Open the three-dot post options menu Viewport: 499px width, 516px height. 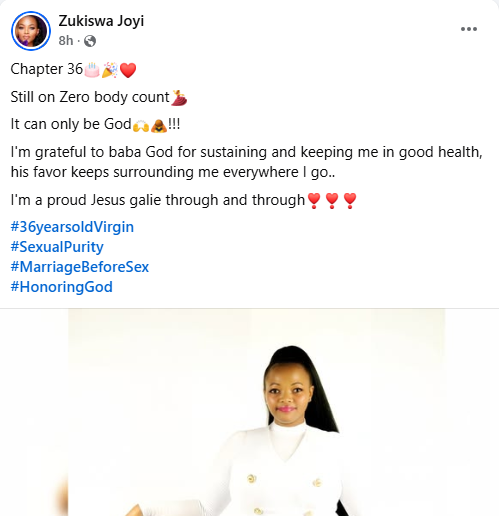(x=469, y=29)
